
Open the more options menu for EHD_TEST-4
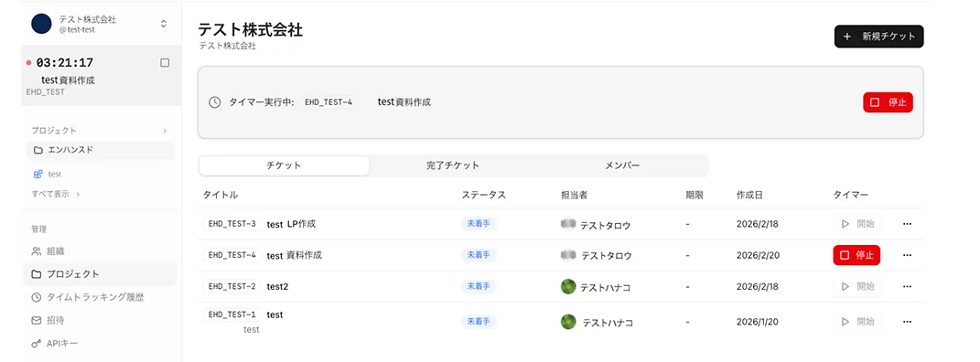(908, 255)
